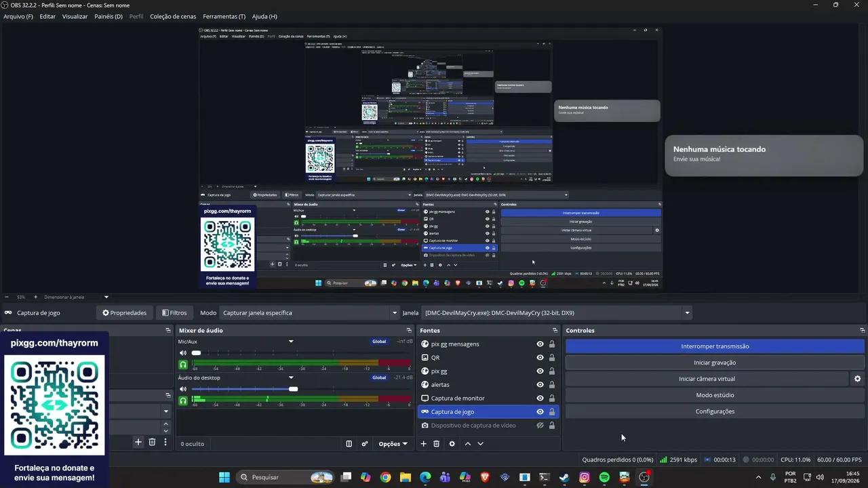Open Brave browser from the taskbar
868x488 pixels.
pos(485,477)
